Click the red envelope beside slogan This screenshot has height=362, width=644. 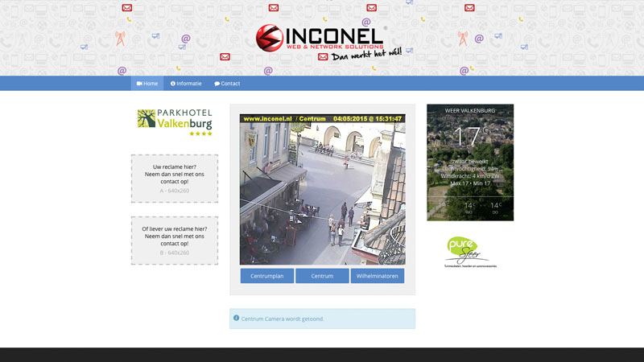point(323,56)
